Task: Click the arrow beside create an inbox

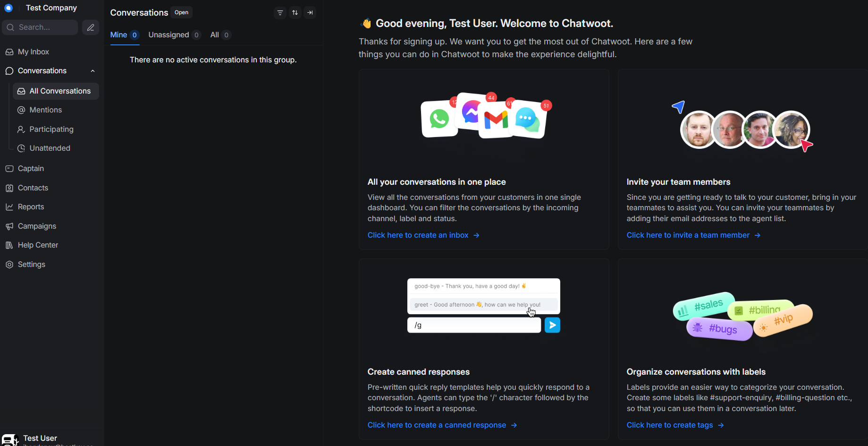Action: pos(477,235)
